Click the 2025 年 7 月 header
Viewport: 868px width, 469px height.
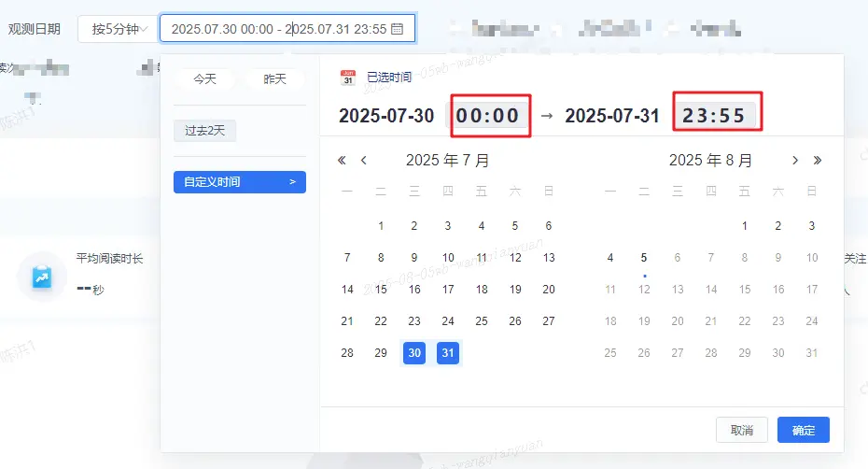click(447, 160)
